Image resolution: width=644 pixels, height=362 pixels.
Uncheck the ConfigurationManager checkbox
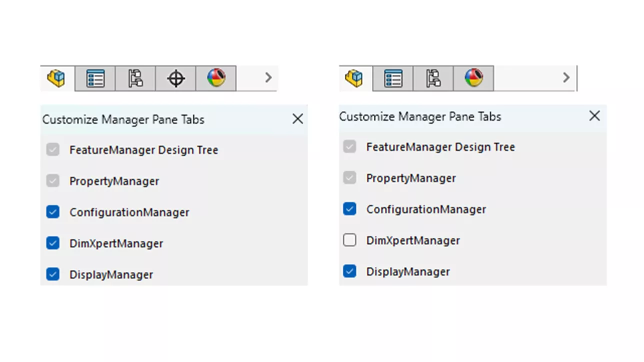[53, 211]
